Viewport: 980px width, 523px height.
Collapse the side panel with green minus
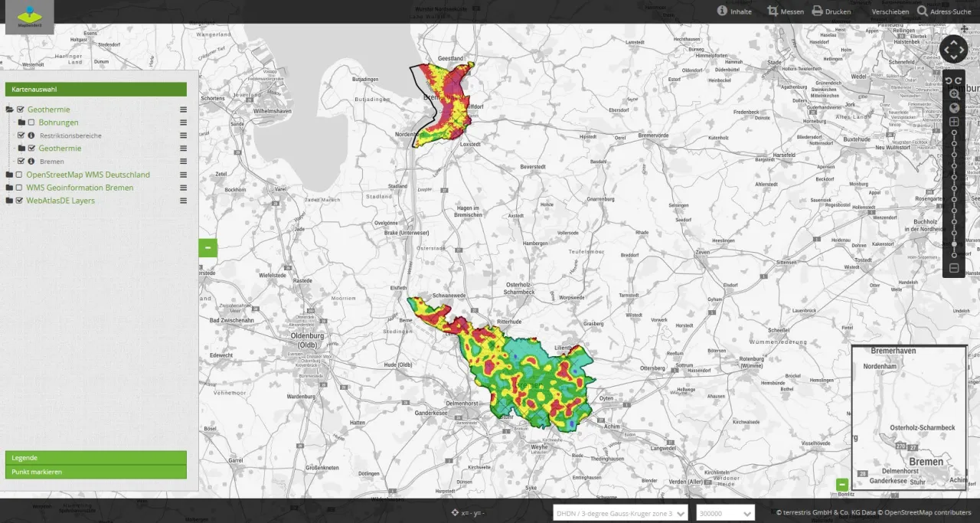coord(207,247)
